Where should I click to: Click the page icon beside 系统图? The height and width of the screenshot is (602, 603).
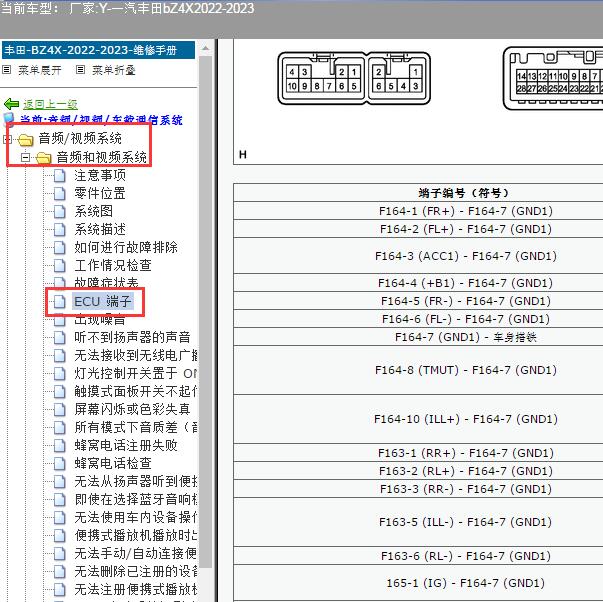(x=60, y=211)
